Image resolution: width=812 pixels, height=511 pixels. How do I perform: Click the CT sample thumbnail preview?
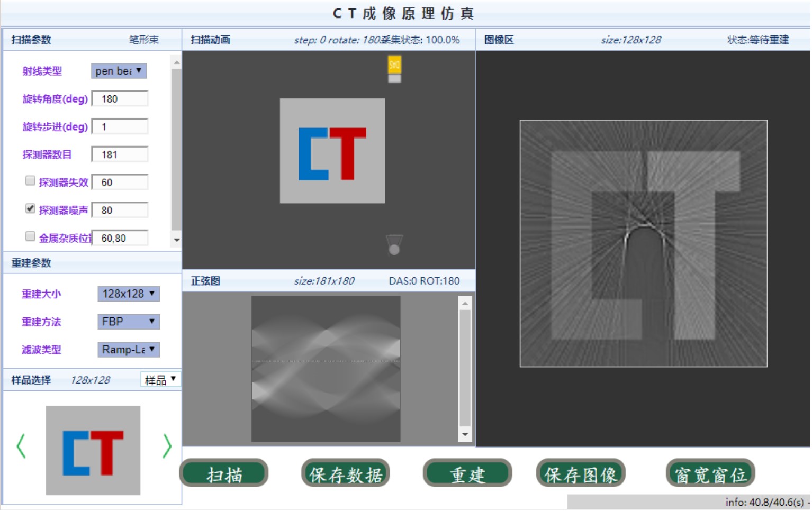pyautogui.click(x=93, y=450)
